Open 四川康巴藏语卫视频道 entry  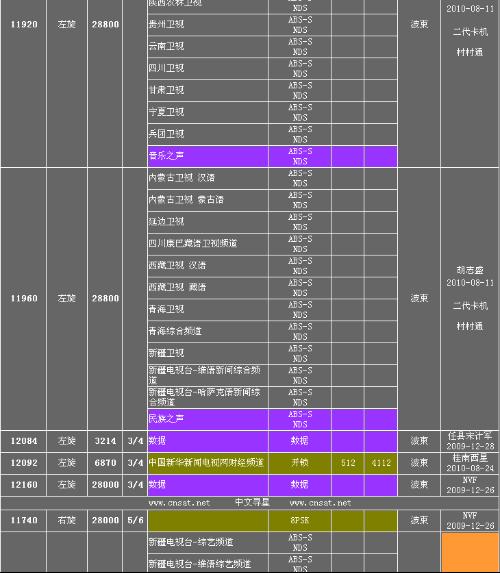[193, 243]
